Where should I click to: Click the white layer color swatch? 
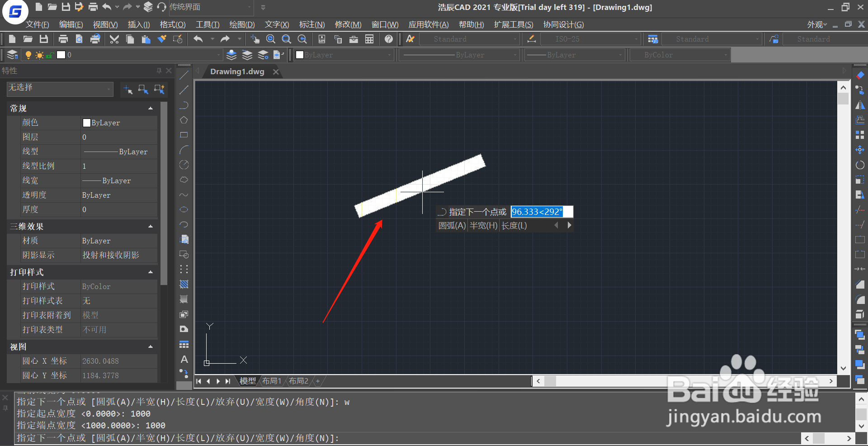61,55
